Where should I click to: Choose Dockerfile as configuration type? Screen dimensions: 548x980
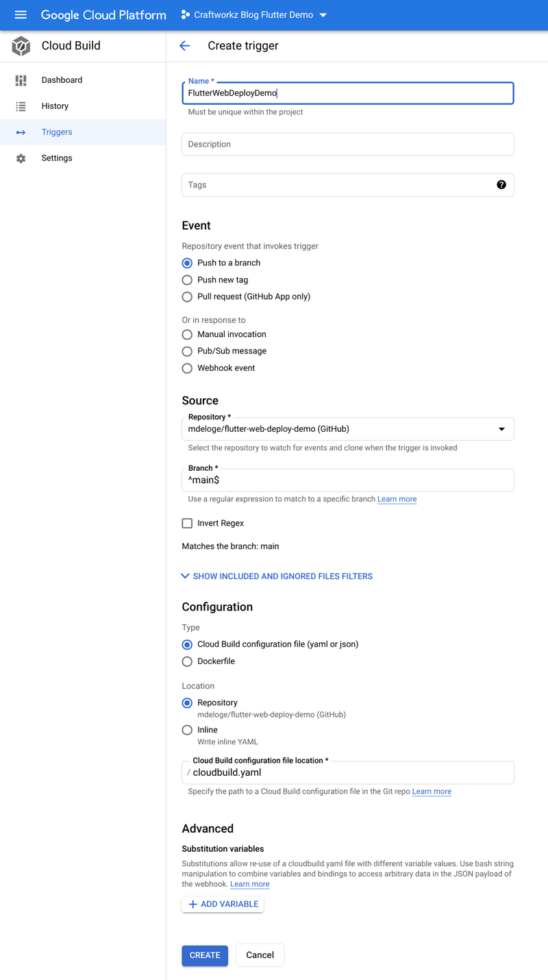187,661
